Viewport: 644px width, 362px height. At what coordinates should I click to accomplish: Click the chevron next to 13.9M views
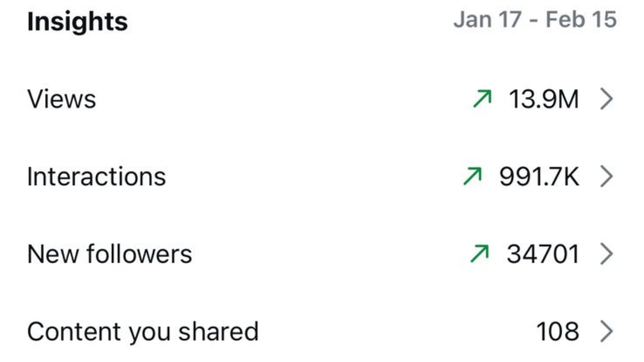click(607, 99)
